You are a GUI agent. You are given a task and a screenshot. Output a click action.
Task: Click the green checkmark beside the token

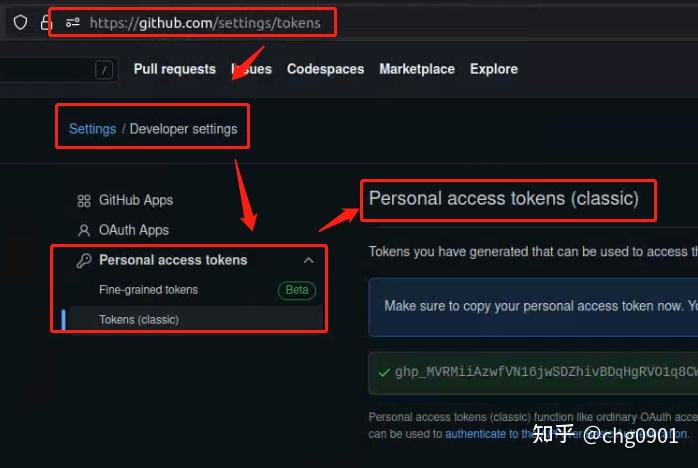(x=384, y=372)
